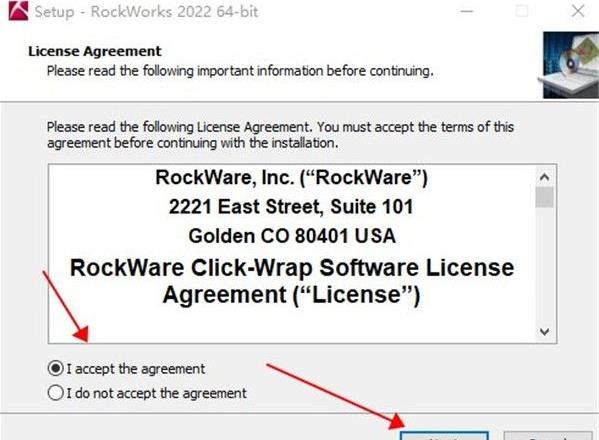Click the installer disc image at top right

570,65
